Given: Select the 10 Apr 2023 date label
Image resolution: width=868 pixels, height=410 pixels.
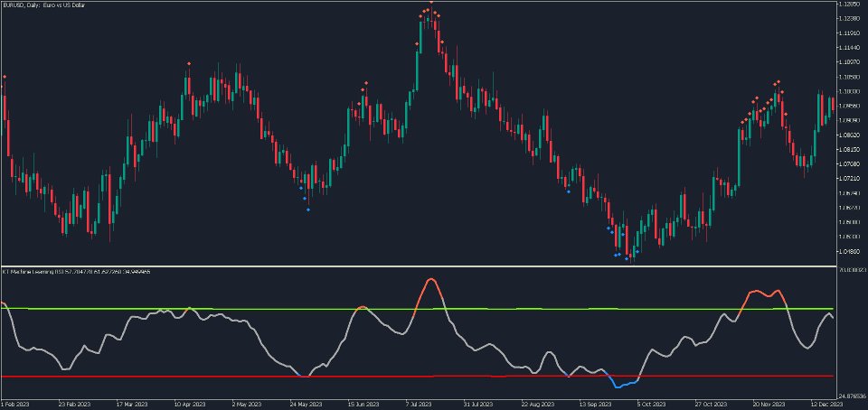Looking at the screenshot, I should pos(188,404).
